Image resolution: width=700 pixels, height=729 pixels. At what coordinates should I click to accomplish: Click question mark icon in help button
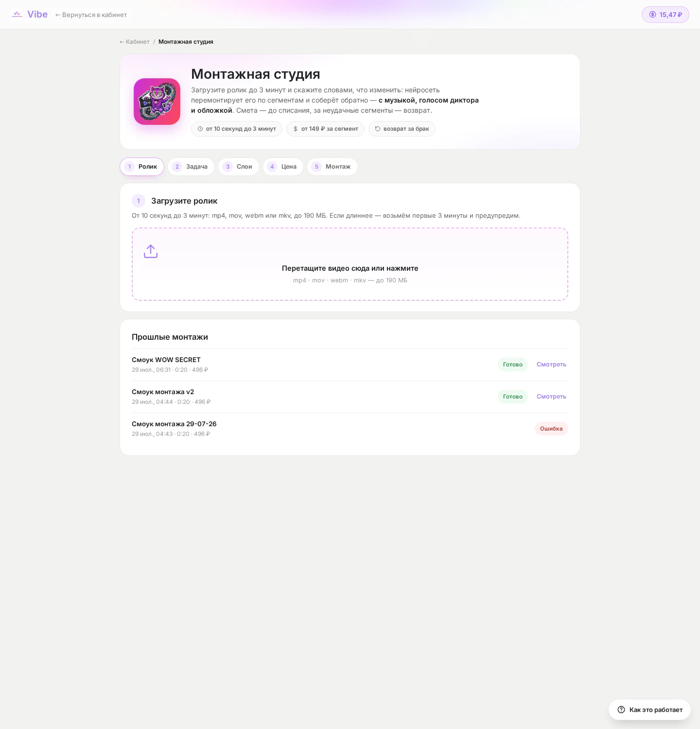621,710
